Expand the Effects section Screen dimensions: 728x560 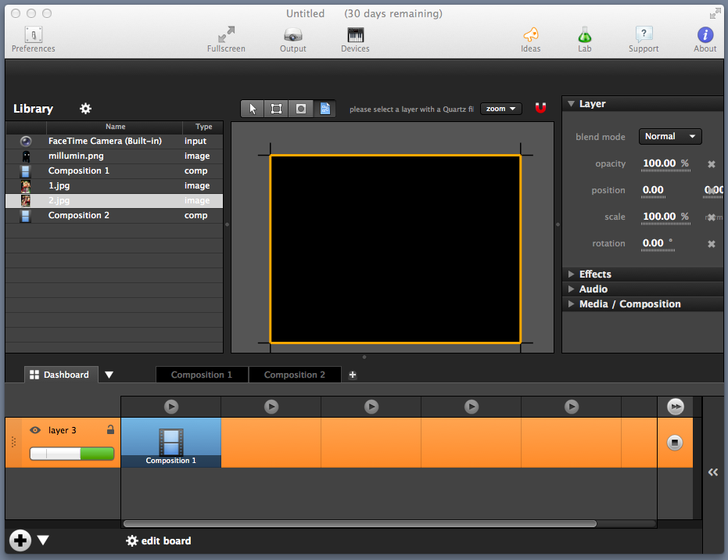pos(594,275)
